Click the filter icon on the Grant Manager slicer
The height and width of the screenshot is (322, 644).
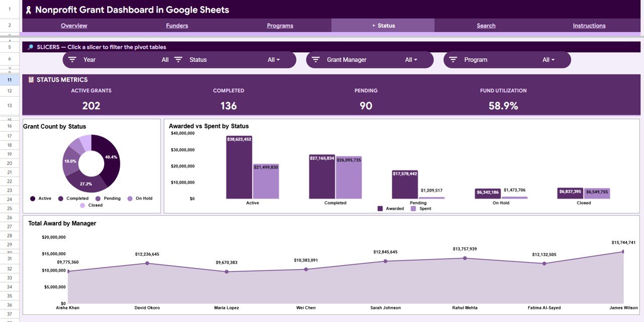tap(315, 59)
